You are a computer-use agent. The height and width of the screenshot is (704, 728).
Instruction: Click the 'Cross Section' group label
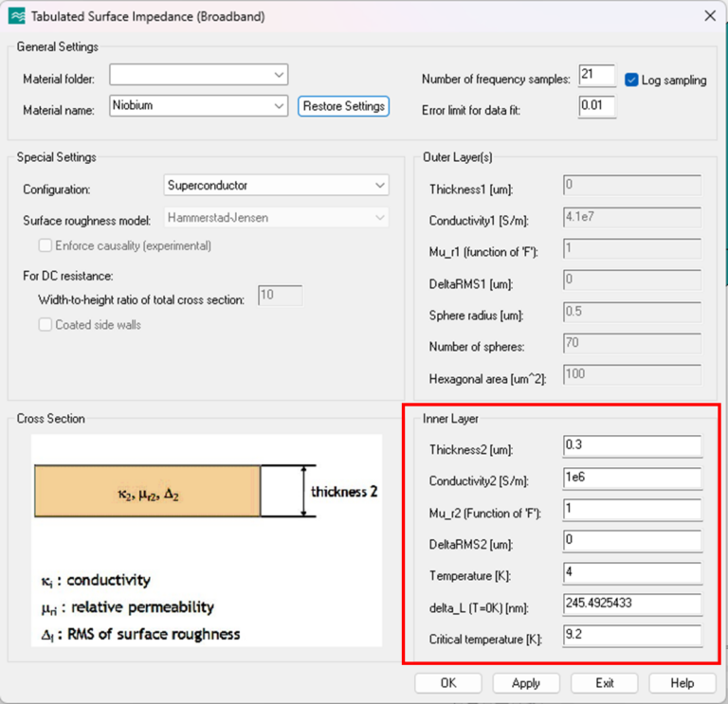point(50,419)
